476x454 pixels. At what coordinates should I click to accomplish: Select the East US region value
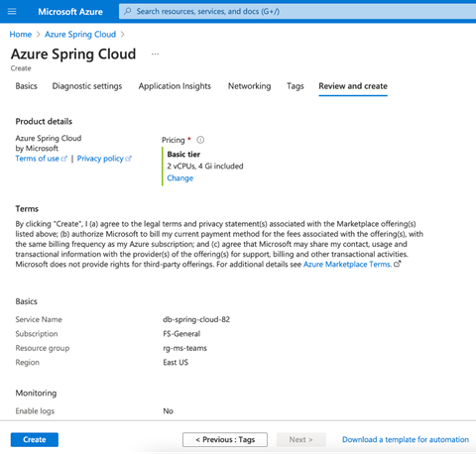pyautogui.click(x=176, y=363)
